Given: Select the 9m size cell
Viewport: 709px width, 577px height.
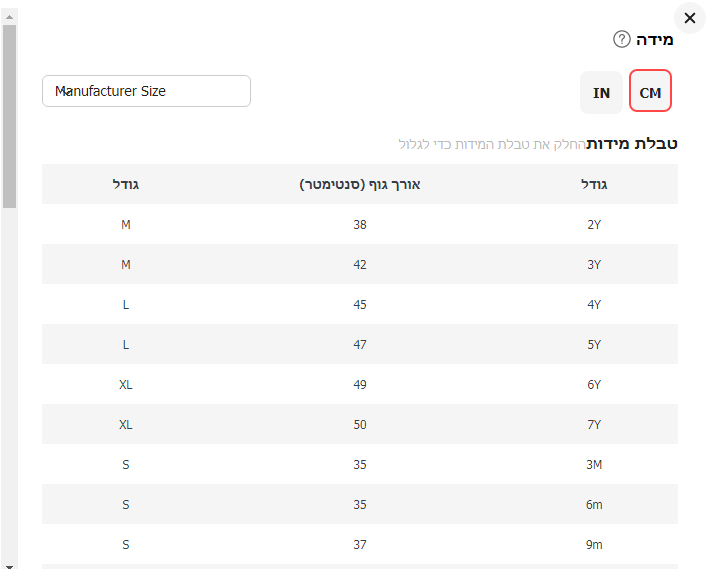Looking at the screenshot, I should pyautogui.click(x=594, y=545).
